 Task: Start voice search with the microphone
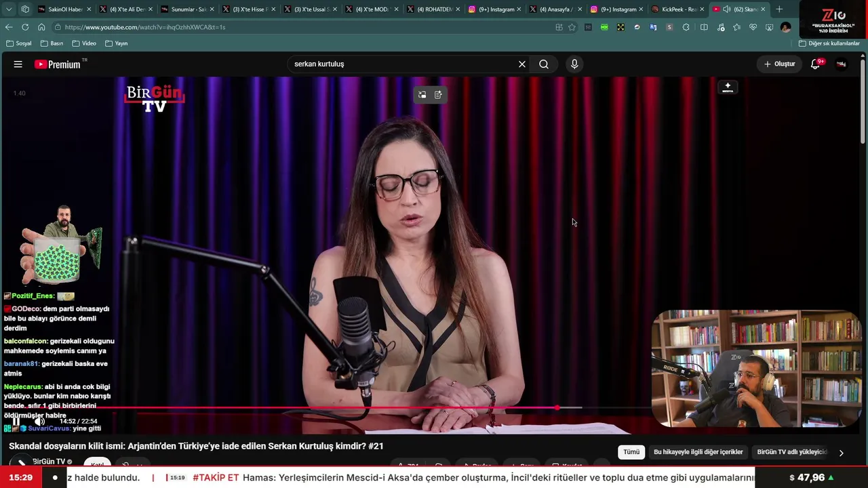click(574, 64)
